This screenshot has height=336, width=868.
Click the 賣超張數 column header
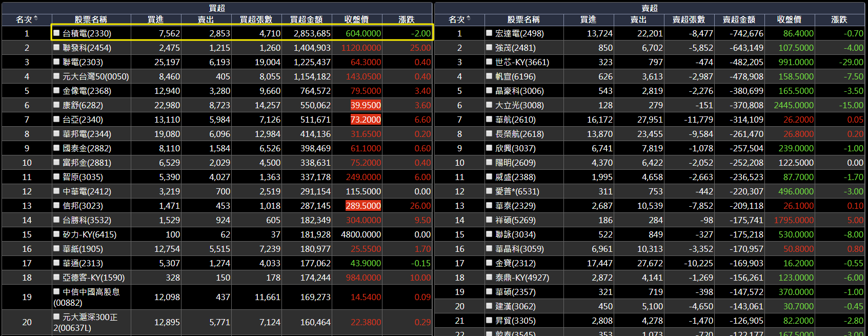pyautogui.click(x=689, y=19)
